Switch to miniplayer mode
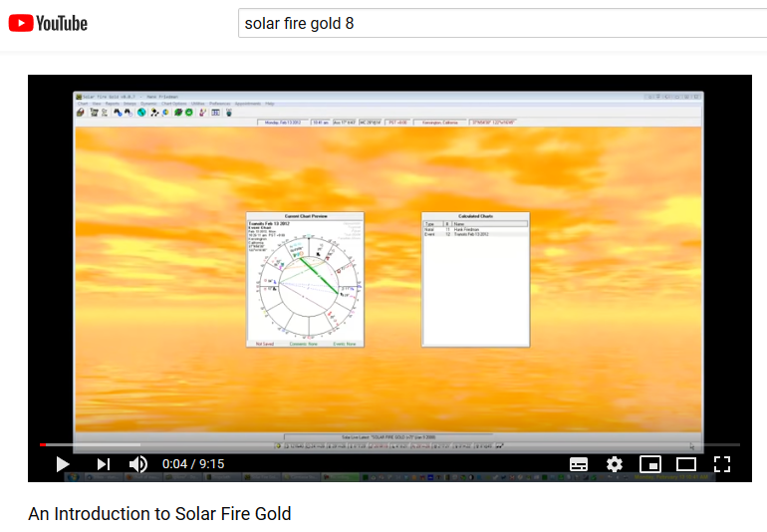Image resolution: width=767 pixels, height=532 pixels. point(650,464)
